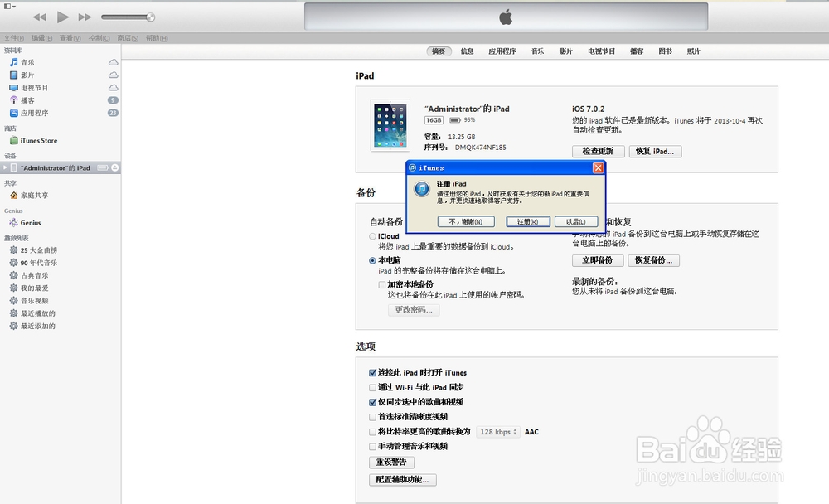Click 注册 in the iTunes dialog
The width and height of the screenshot is (829, 504).
tap(527, 221)
